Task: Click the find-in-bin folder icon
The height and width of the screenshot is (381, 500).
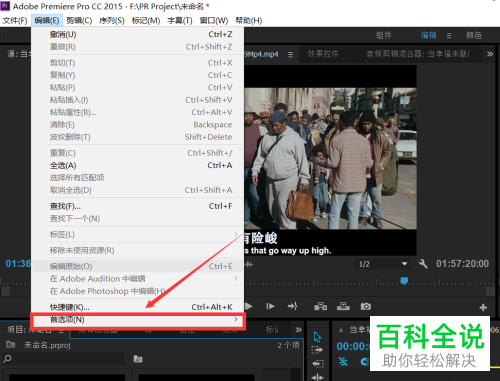Action: [x=138, y=359]
